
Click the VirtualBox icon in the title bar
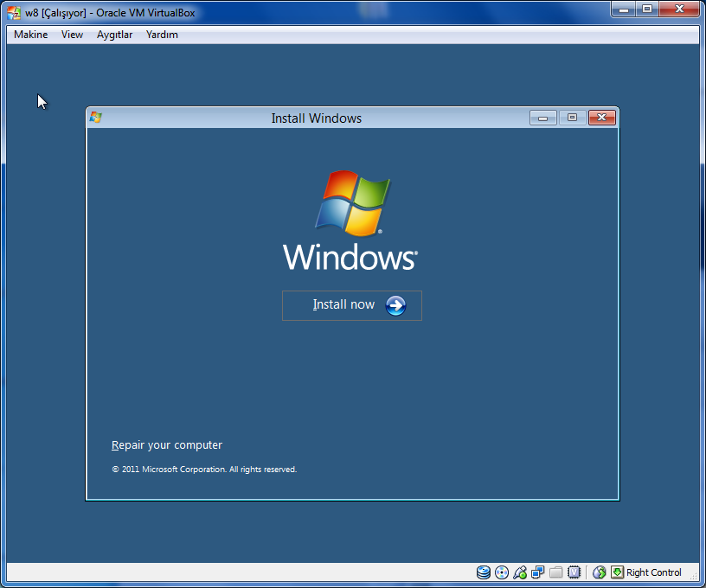(14, 13)
